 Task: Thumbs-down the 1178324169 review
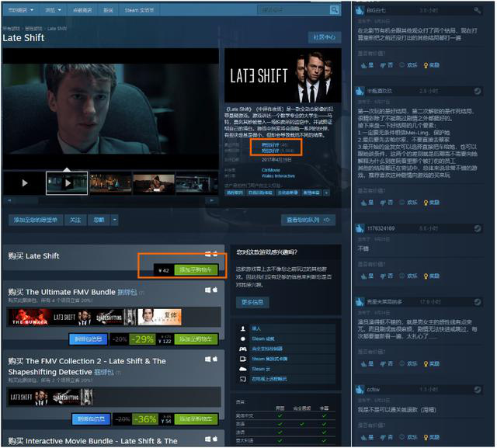pyautogui.click(x=387, y=276)
